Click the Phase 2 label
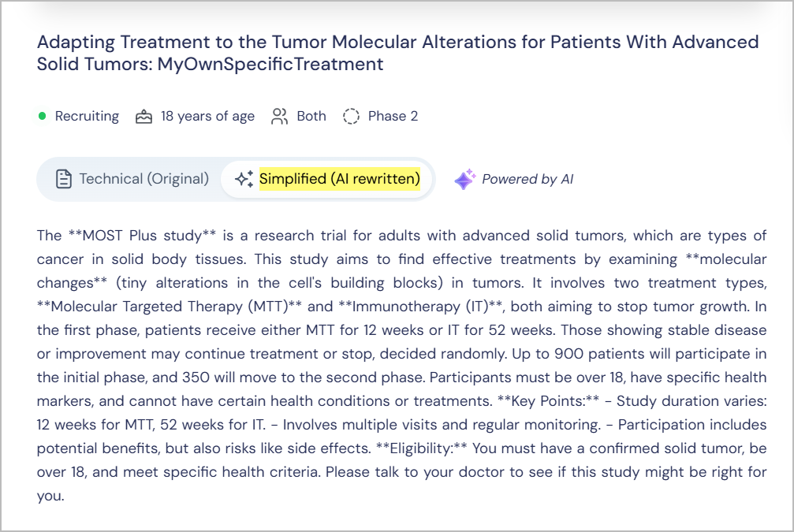Screen dimensions: 794x532 tap(393, 117)
